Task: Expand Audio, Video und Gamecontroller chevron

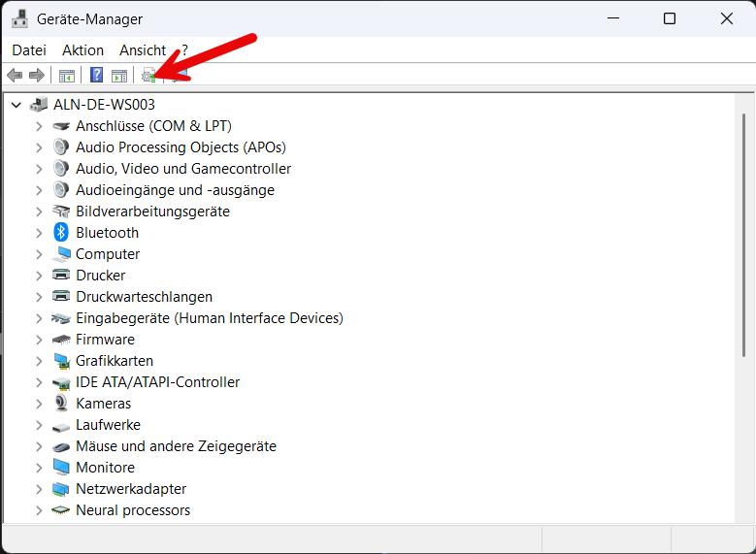Action: 39,169
